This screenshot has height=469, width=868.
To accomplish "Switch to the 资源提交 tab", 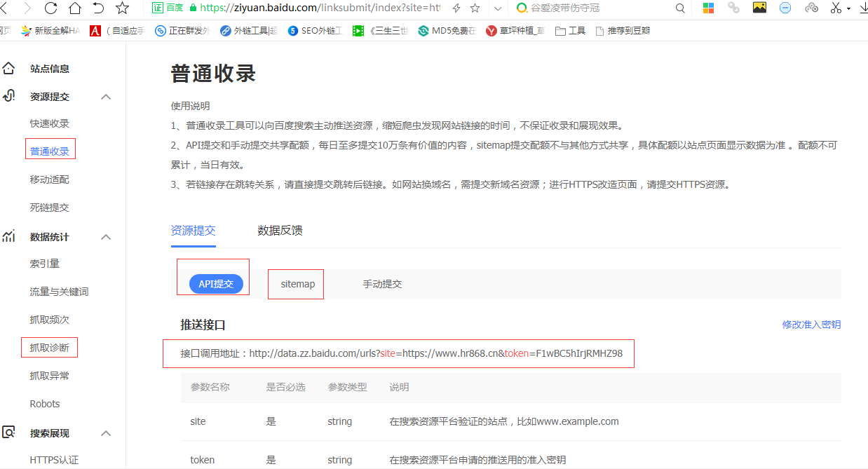I will point(193,230).
